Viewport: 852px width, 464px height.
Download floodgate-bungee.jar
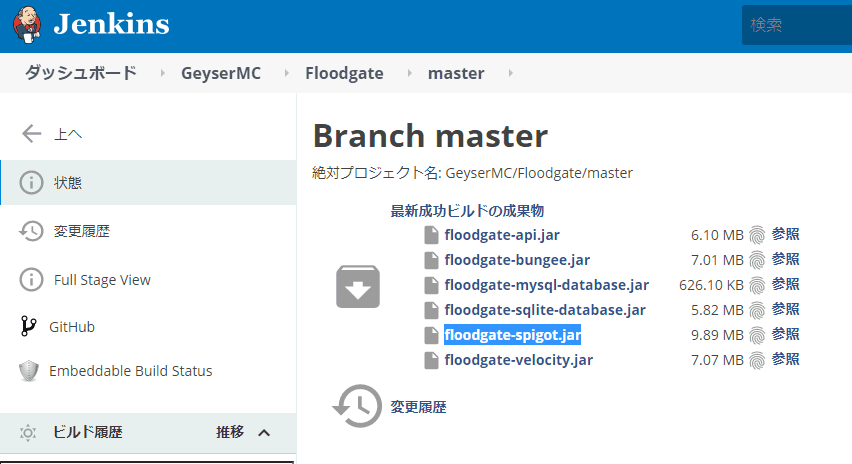point(517,260)
